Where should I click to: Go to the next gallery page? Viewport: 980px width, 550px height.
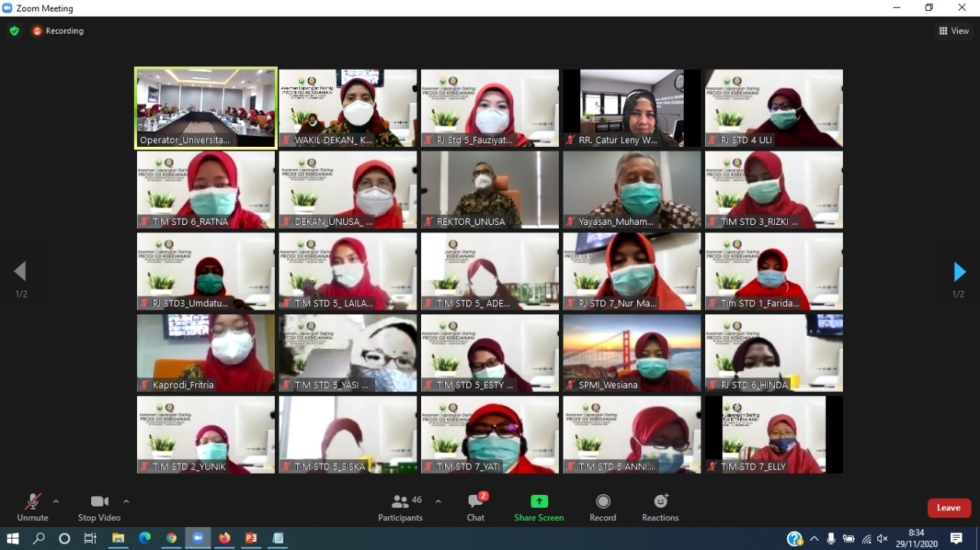coord(959,272)
